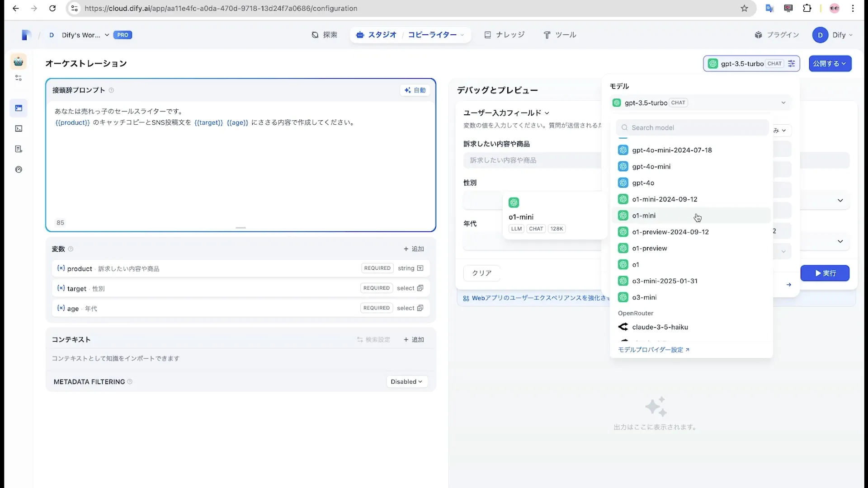The image size is (868, 488).
Task: Open app robot icon in sidebar
Action: click(x=19, y=61)
